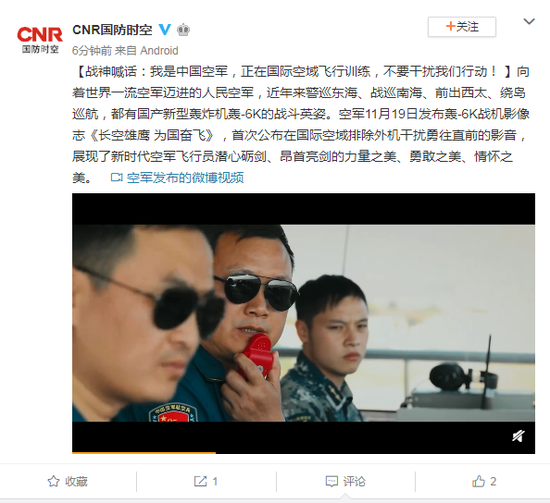Unmute the video using the speaker icon
Viewport: 550px width, 503px height.
518,436
